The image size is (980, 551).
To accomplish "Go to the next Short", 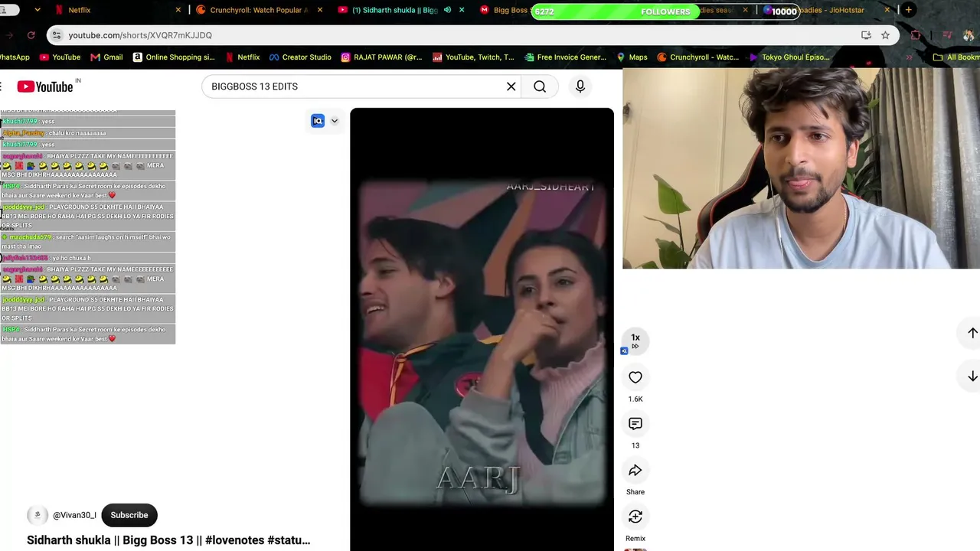I will tap(972, 377).
